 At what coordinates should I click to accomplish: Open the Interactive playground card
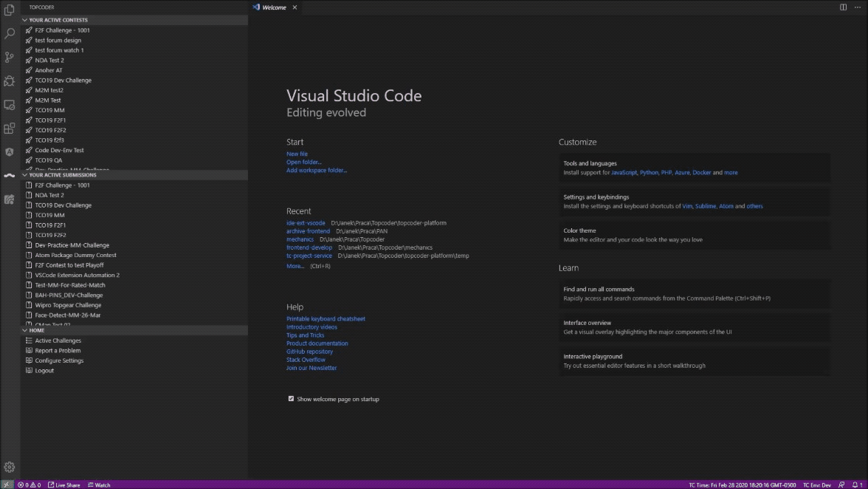tap(694, 361)
